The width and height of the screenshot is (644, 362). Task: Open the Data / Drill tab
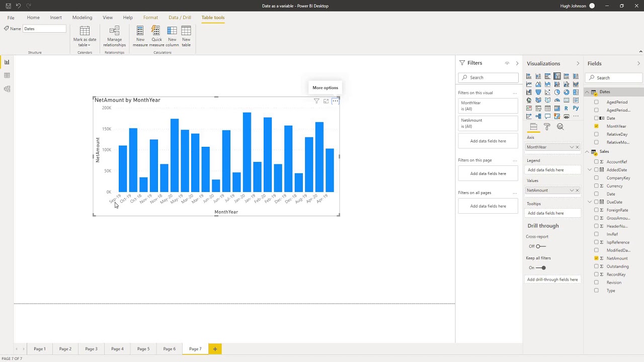pos(180,18)
